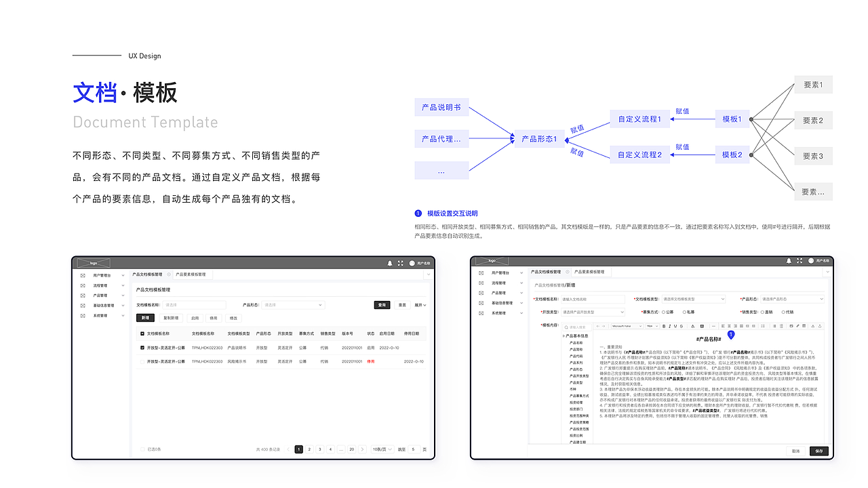Expand 用户管理台 in the right window sidebar

coord(521,272)
